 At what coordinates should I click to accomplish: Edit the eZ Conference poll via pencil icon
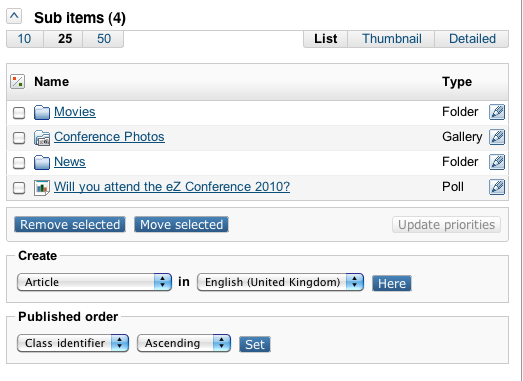tap(497, 187)
